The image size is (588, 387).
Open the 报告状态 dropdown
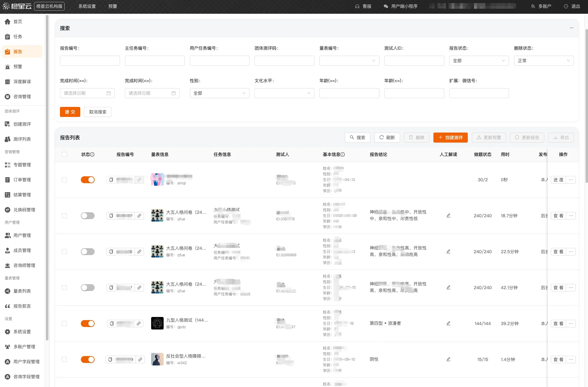point(479,61)
